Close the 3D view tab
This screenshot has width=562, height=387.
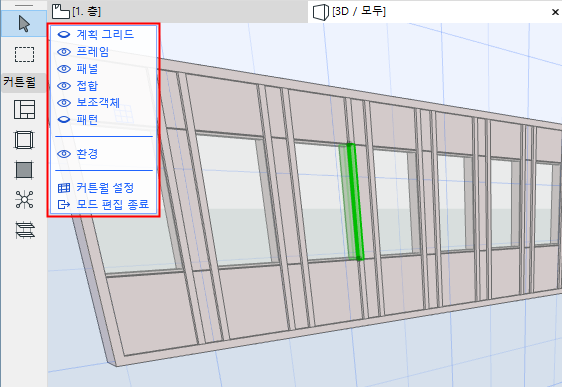pos(555,12)
